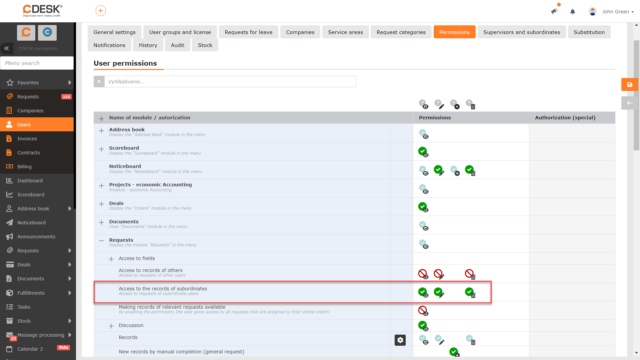Open Supervisors and subordinates tab
This screenshot has width=640, height=360.
coord(522,32)
